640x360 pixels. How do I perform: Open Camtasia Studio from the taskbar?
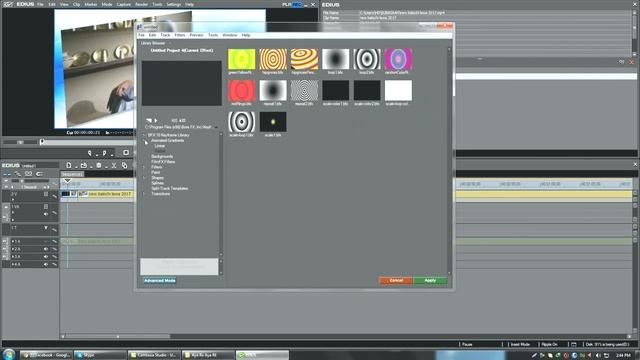tap(153, 355)
